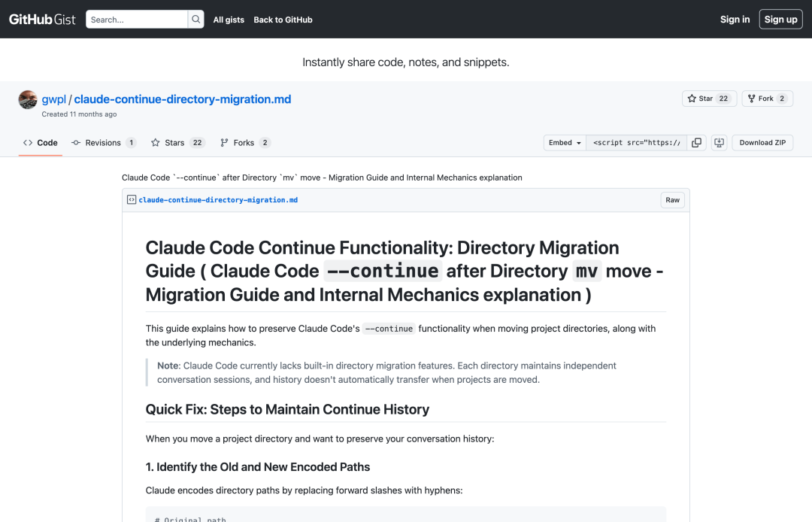Screen dimensions: 812x522
Task: Copy embed script to clipboard icon
Action: coord(696,142)
